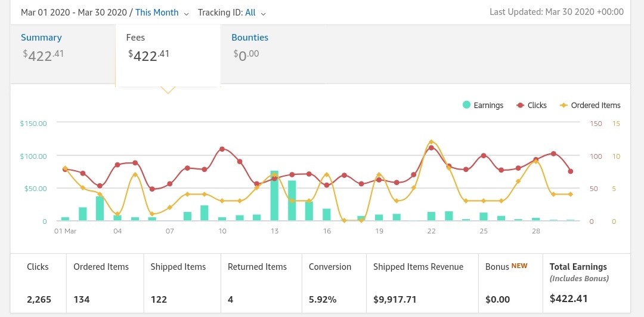
Task: Select the teal earnings bar for Mar 03
Action: (x=100, y=208)
